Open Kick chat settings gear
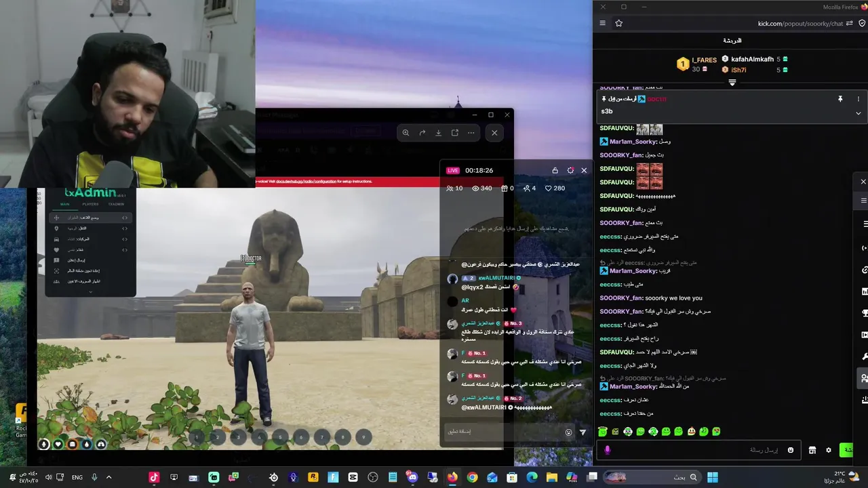The image size is (868, 488). 828,450
